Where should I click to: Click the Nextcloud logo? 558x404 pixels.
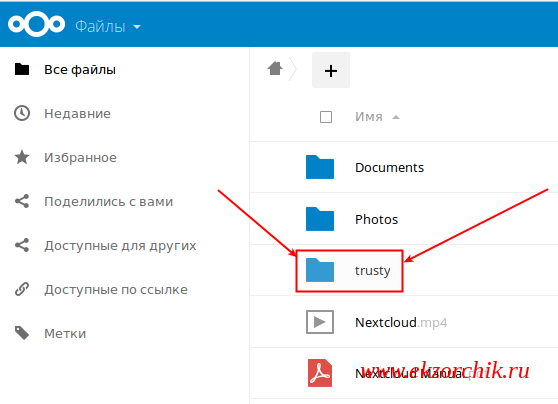(36, 24)
